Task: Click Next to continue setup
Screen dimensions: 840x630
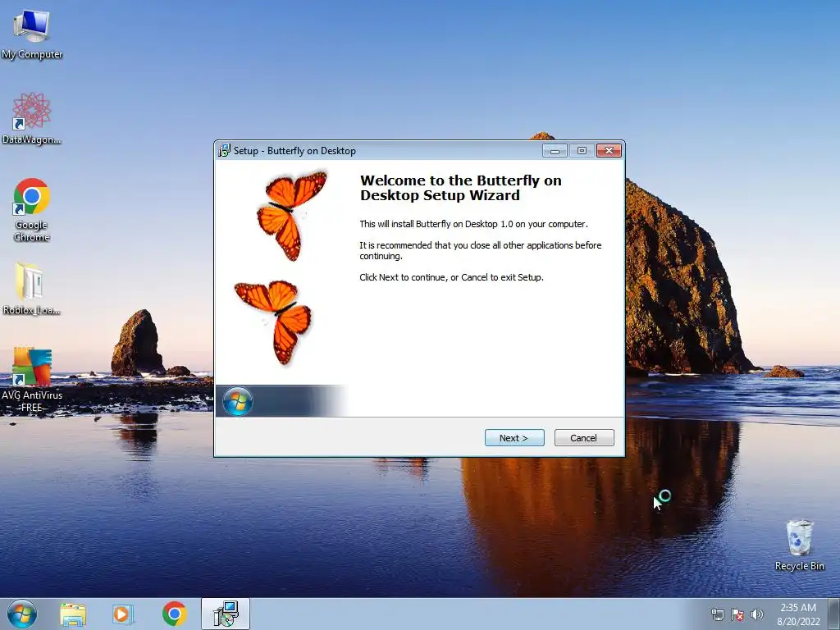Action: [x=514, y=438]
